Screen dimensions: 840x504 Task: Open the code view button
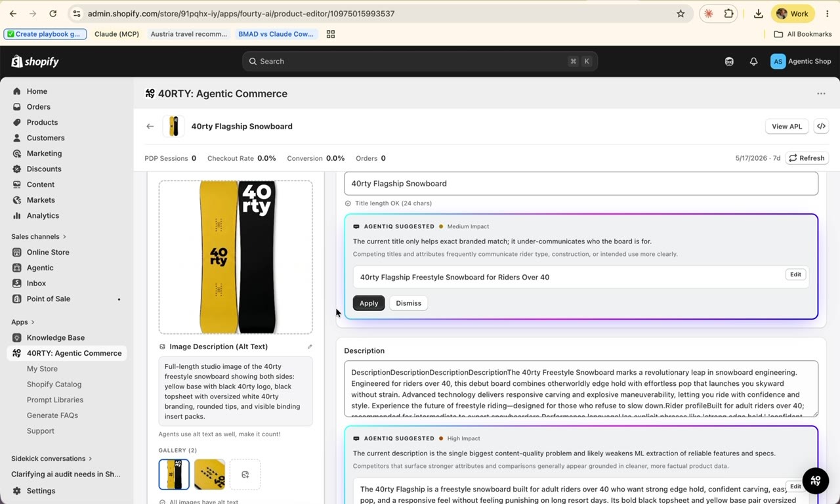tap(821, 127)
